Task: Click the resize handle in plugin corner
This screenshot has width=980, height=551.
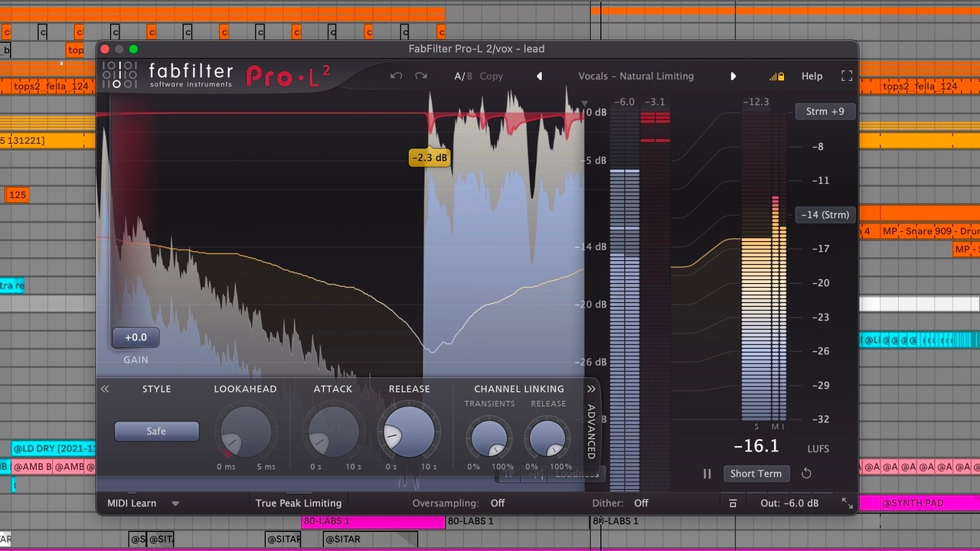Action: coord(847,503)
